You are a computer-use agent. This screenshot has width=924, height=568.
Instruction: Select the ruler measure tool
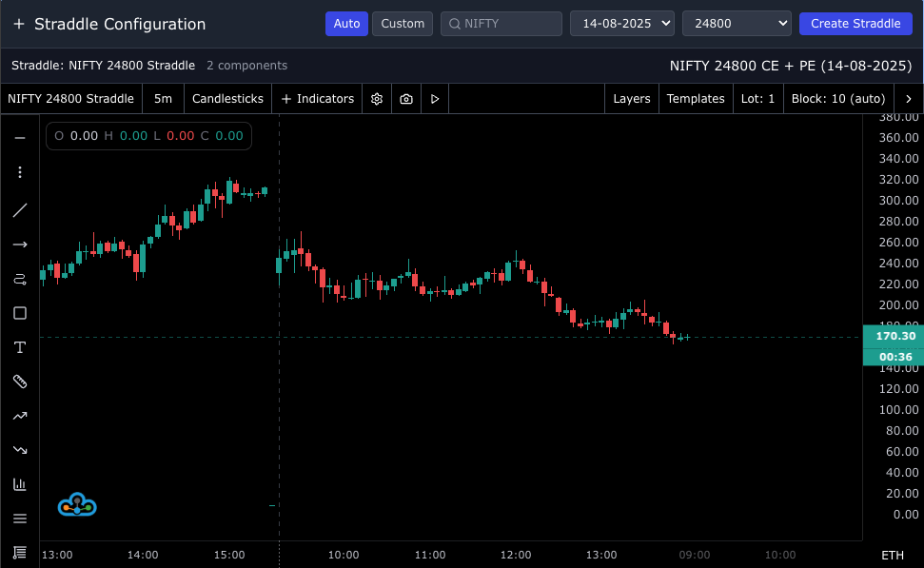(x=20, y=382)
